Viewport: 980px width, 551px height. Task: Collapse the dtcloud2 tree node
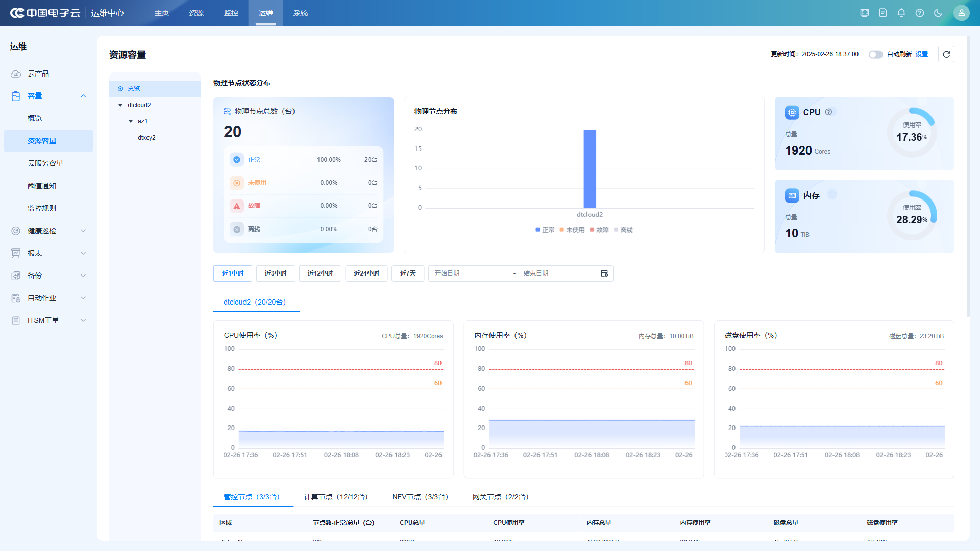pyautogui.click(x=120, y=105)
